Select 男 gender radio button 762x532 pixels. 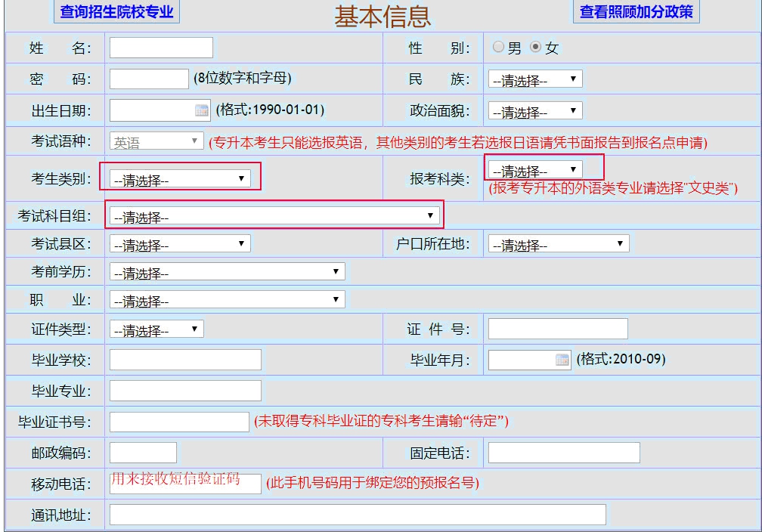pos(498,47)
